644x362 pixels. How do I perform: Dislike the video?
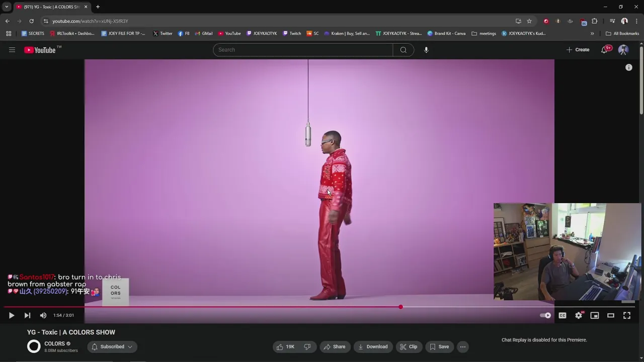[x=307, y=346]
